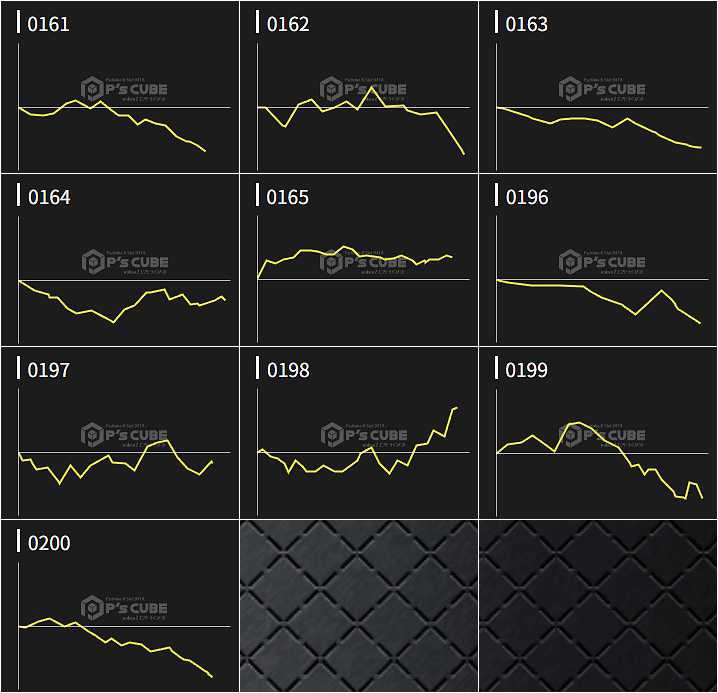This screenshot has height=693, width=718.
Task: Click the 0165 machine number text
Action: (288, 197)
